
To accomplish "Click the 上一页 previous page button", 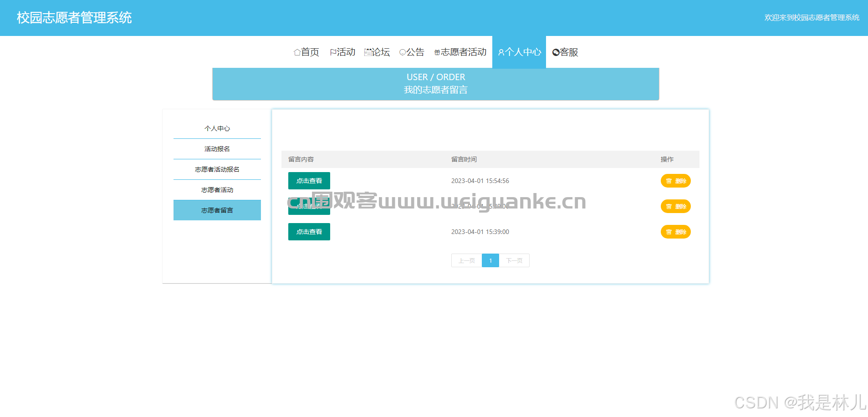I will point(467,260).
